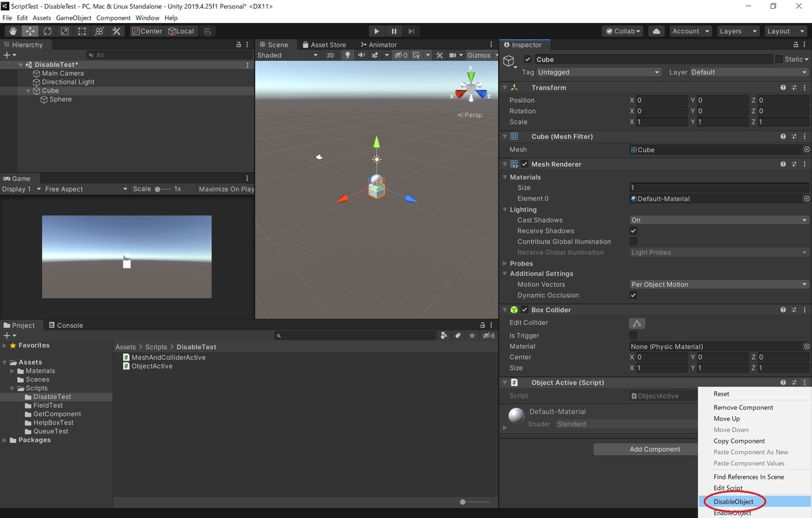The width and height of the screenshot is (812, 518).
Task: Lock the Hierarchy panel
Action: point(238,45)
